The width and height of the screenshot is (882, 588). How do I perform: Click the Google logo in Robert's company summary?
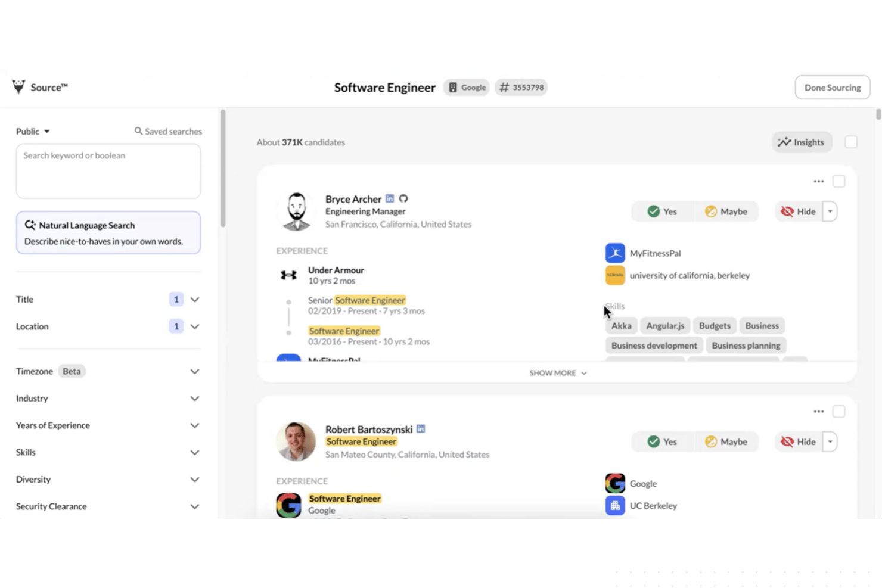[615, 483]
